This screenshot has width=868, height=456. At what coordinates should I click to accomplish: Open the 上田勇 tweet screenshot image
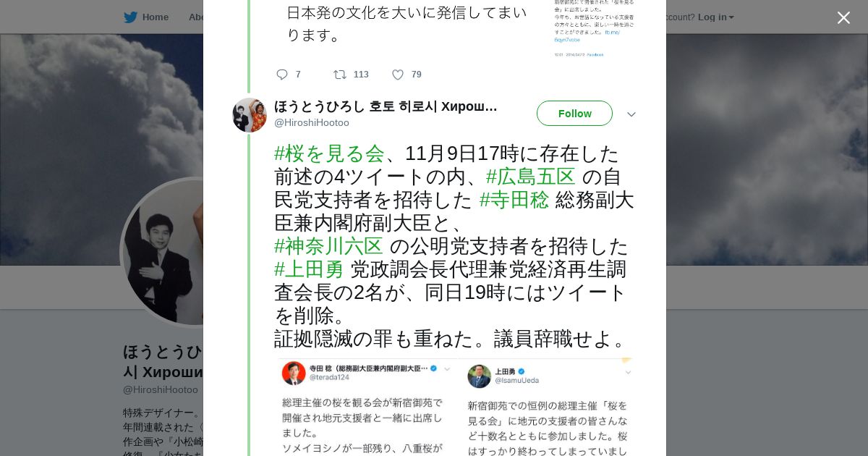pos(548,407)
